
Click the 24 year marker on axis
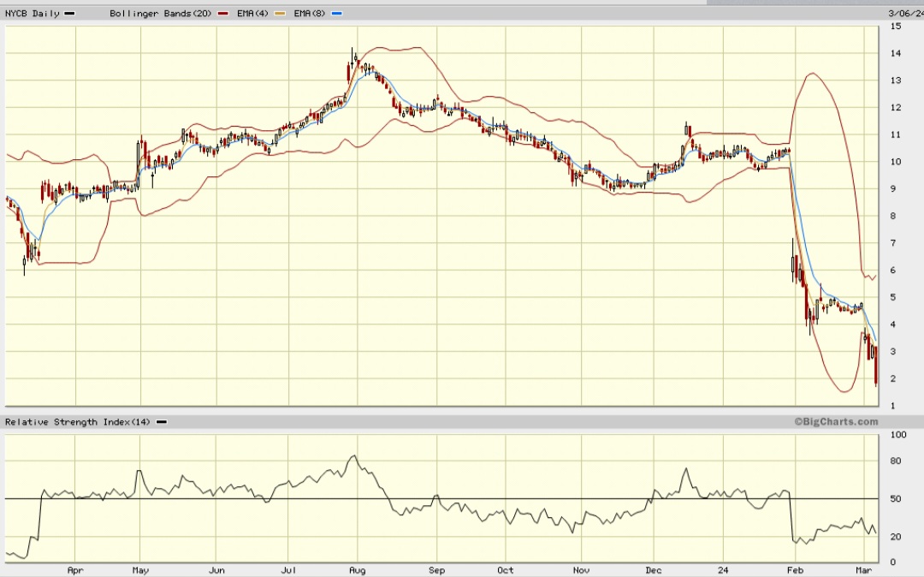tap(723, 570)
